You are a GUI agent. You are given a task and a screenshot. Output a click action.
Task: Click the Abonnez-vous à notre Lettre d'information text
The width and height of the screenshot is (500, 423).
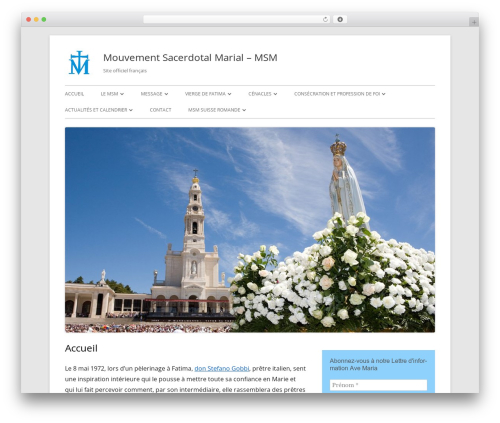pyautogui.click(x=378, y=364)
